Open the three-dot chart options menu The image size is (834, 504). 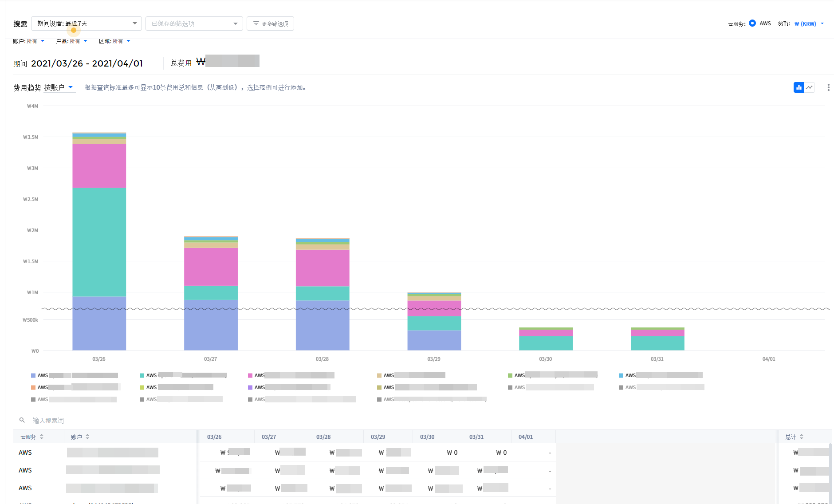pos(828,87)
